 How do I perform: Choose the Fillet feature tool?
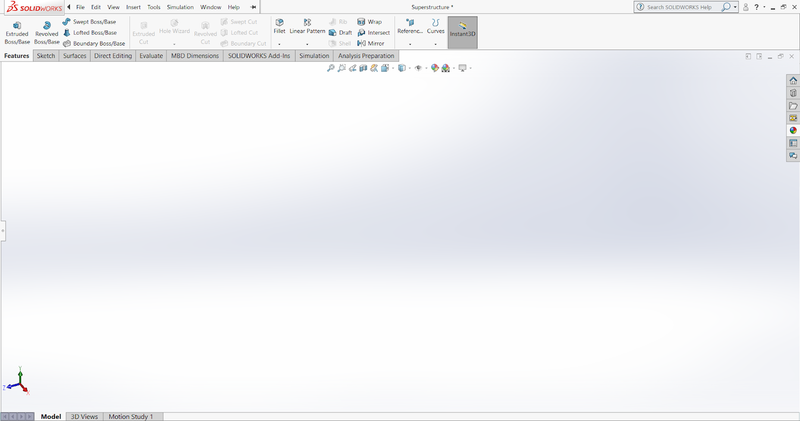tap(279, 26)
